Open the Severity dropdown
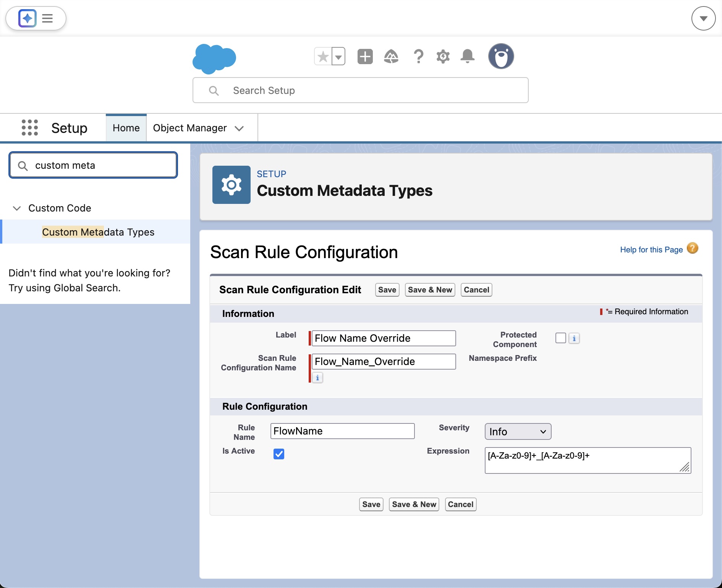The image size is (722, 588). 518,431
